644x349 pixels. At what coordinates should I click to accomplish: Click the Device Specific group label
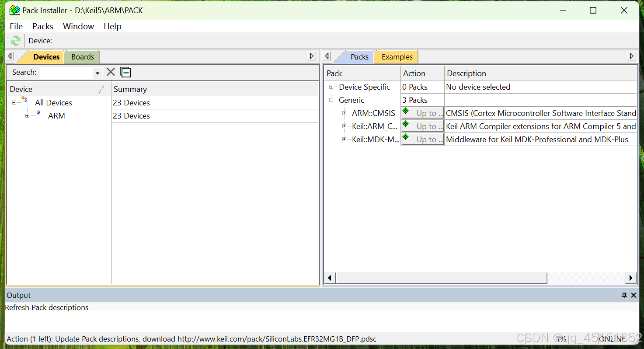point(364,87)
